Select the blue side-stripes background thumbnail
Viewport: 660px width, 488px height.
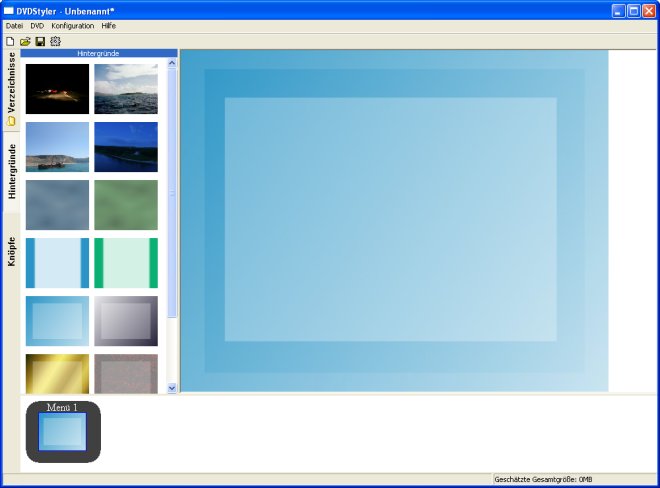57,263
